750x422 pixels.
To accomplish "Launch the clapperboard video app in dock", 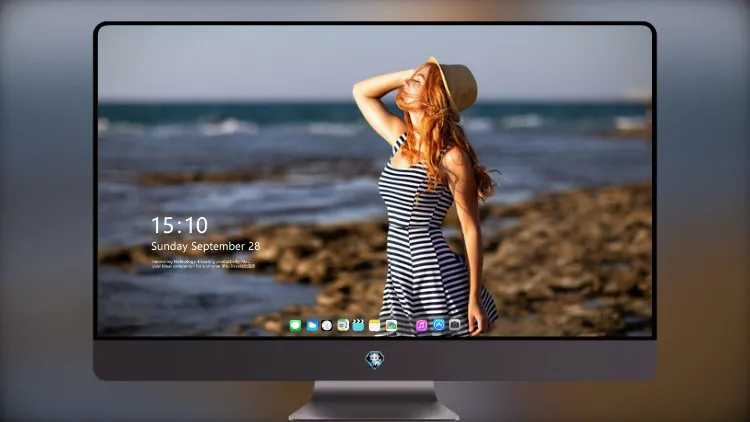I will 358,326.
